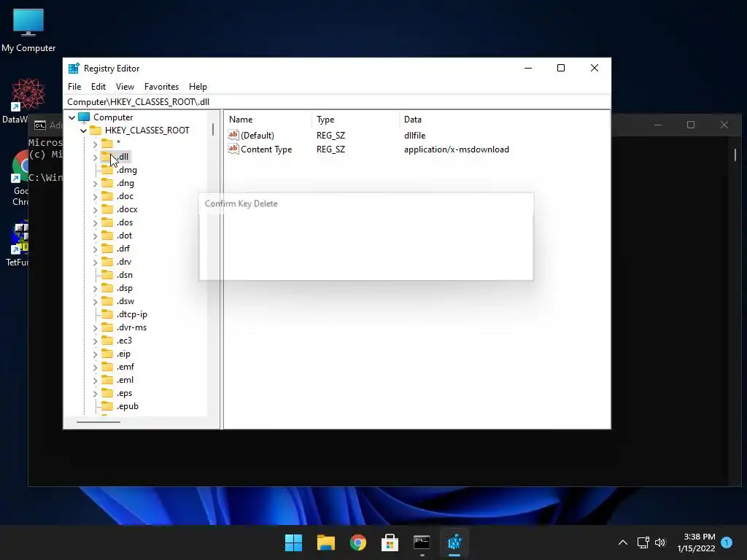Select the HKEY_CLASSES_ROOT folder icon
This screenshot has width=747, height=560.
click(96, 130)
